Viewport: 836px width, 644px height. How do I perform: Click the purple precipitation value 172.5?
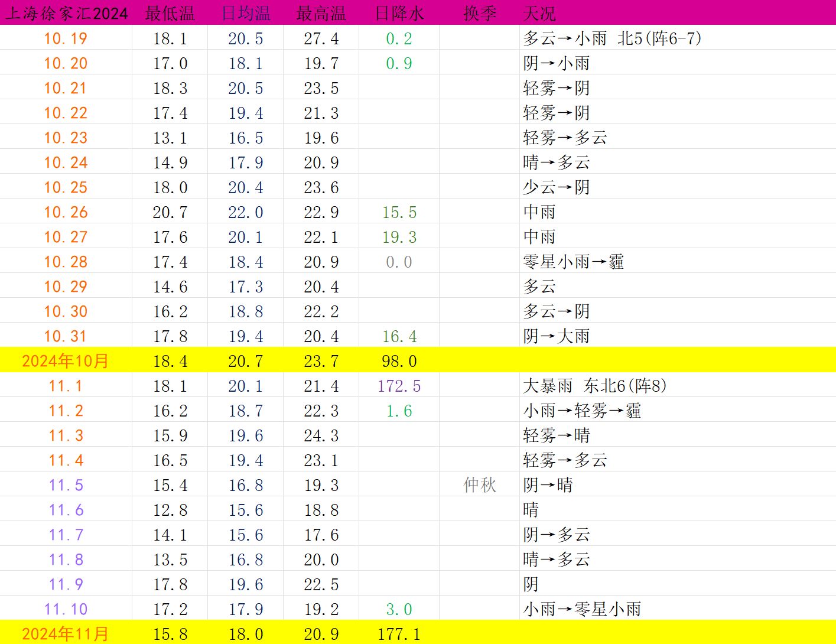pyautogui.click(x=399, y=386)
